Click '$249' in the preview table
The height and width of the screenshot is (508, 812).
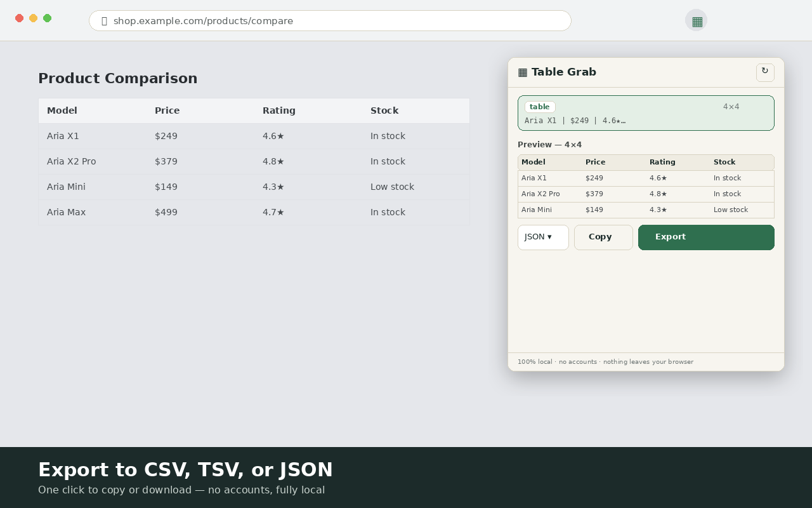[x=594, y=178]
